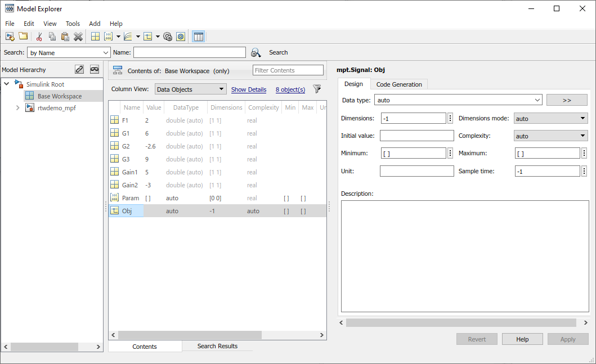Open the Search by Name combo box
Image resolution: width=596 pixels, height=364 pixels.
[69, 52]
